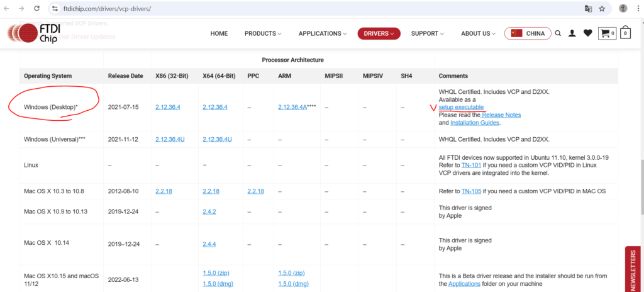Image resolution: width=644 pixels, height=292 pixels.
Task: Reload the current page
Action: pos(36,8)
